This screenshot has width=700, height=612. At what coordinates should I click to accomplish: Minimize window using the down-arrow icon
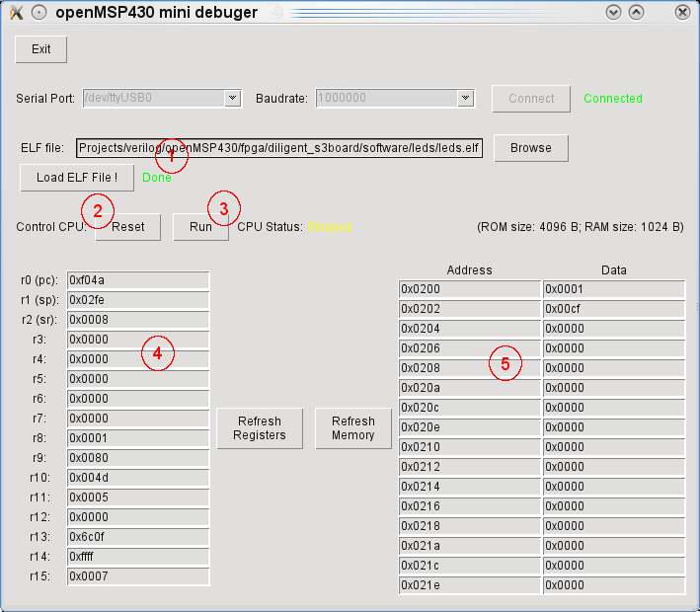click(613, 13)
